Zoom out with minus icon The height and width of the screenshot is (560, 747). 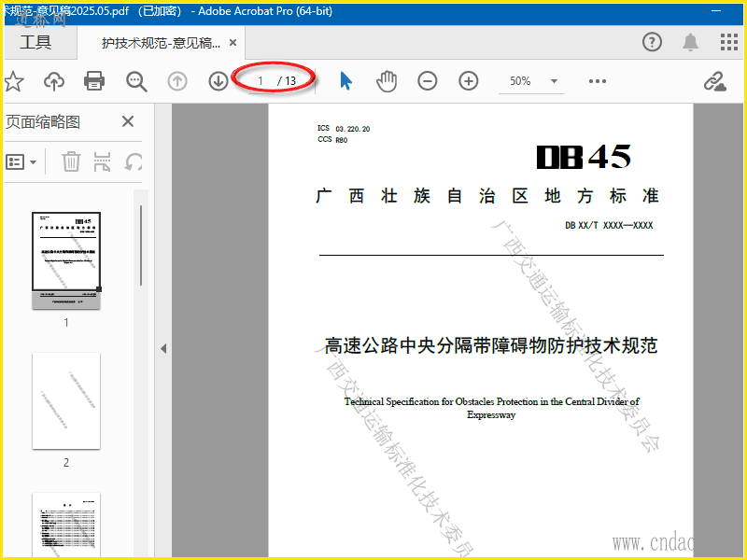428,81
